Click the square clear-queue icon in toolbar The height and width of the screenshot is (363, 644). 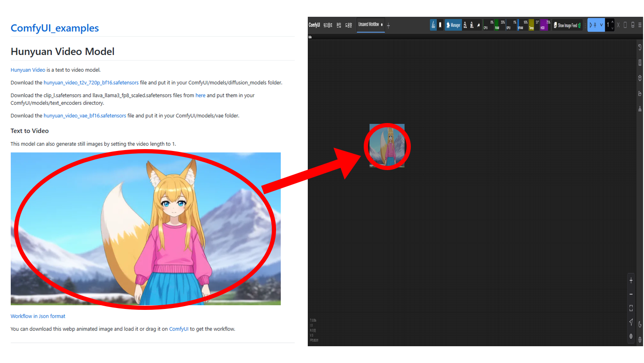point(625,25)
